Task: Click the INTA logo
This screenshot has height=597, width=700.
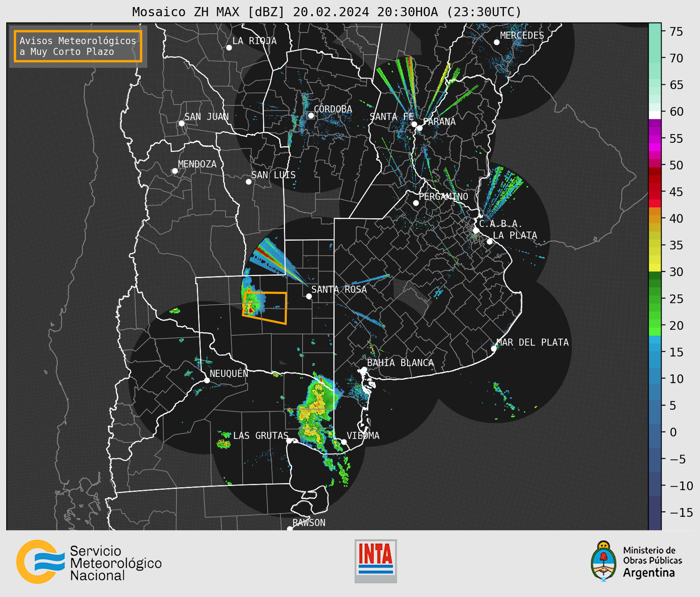Action: (376, 561)
